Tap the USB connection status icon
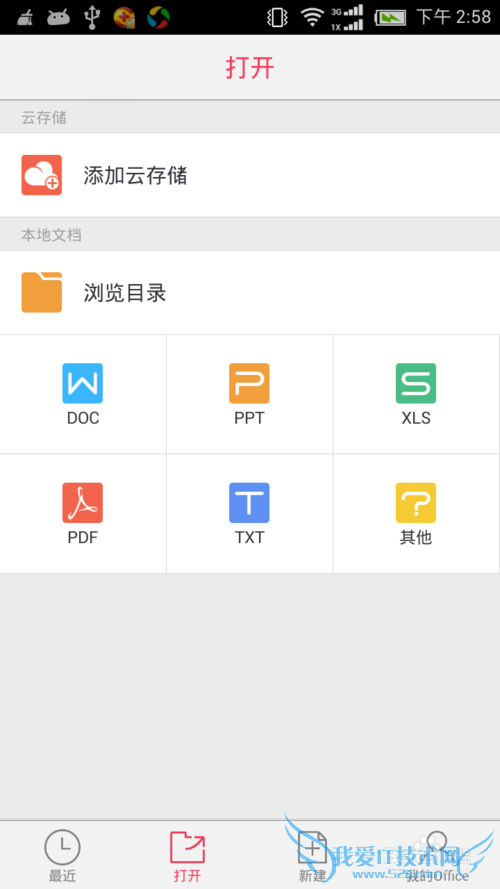This screenshot has width=500, height=889. pos(91,17)
